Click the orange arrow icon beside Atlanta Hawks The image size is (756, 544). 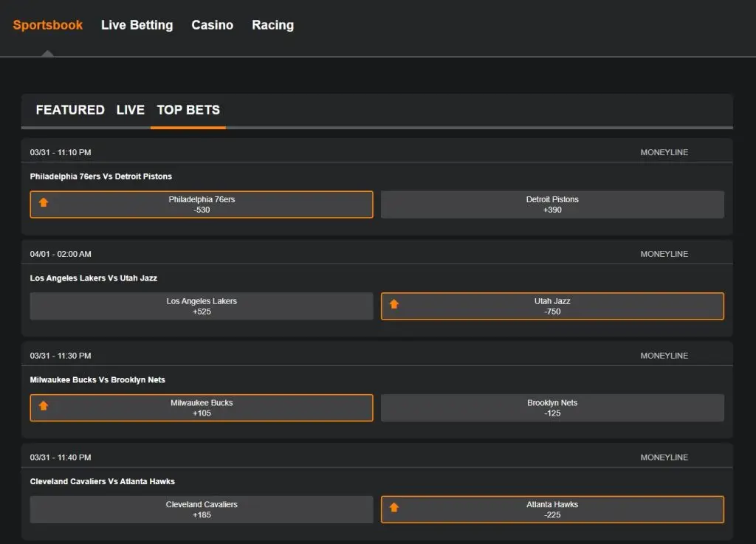click(394, 507)
